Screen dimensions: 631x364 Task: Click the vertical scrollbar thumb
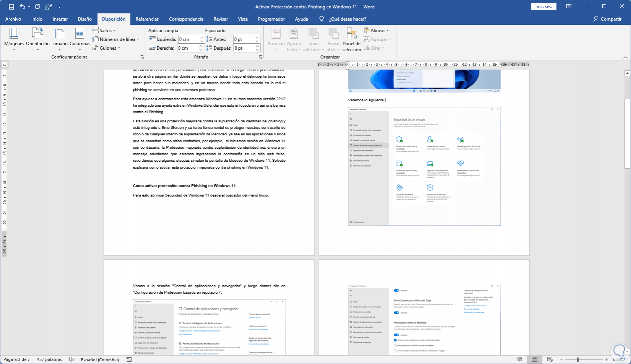pos(627,133)
